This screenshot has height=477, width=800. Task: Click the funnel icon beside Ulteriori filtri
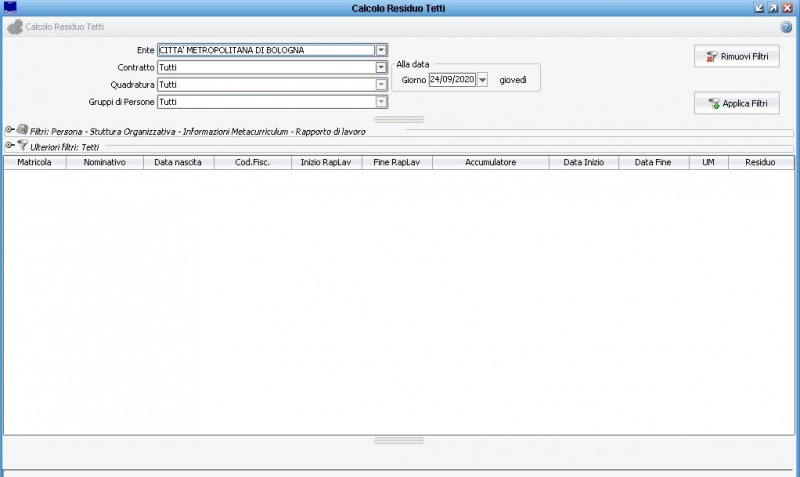click(22, 146)
